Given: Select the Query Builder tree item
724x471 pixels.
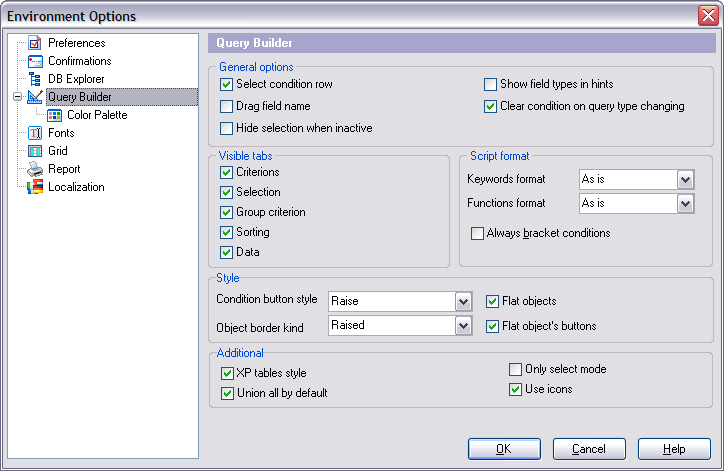Looking at the screenshot, I should (x=80, y=97).
